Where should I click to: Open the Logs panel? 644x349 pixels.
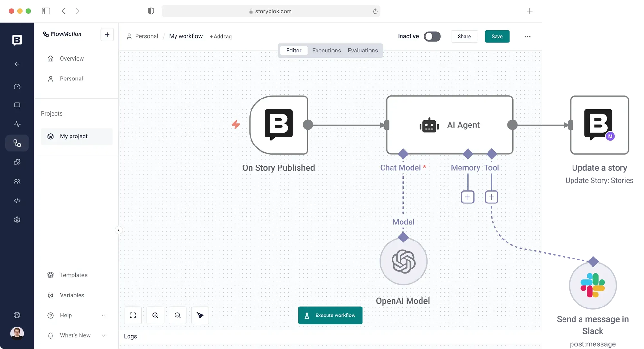point(130,336)
